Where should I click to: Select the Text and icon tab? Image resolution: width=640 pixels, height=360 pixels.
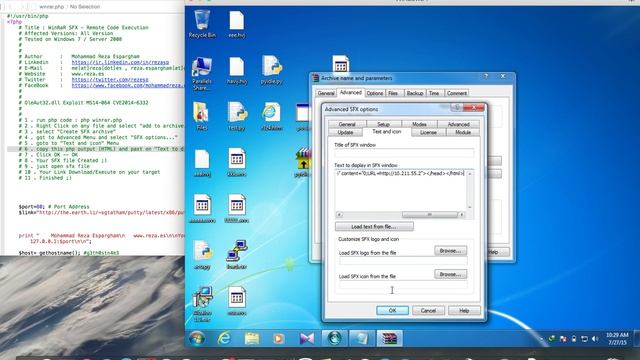coord(387,132)
